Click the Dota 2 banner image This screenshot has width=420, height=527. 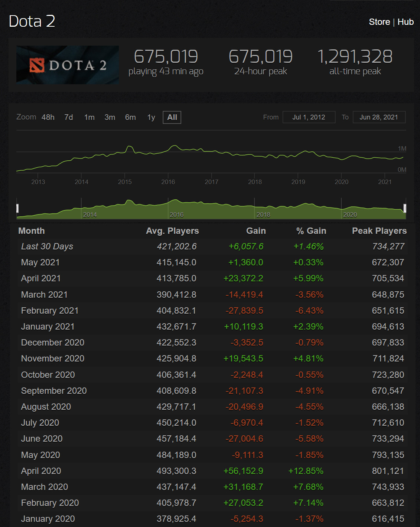[x=68, y=65]
